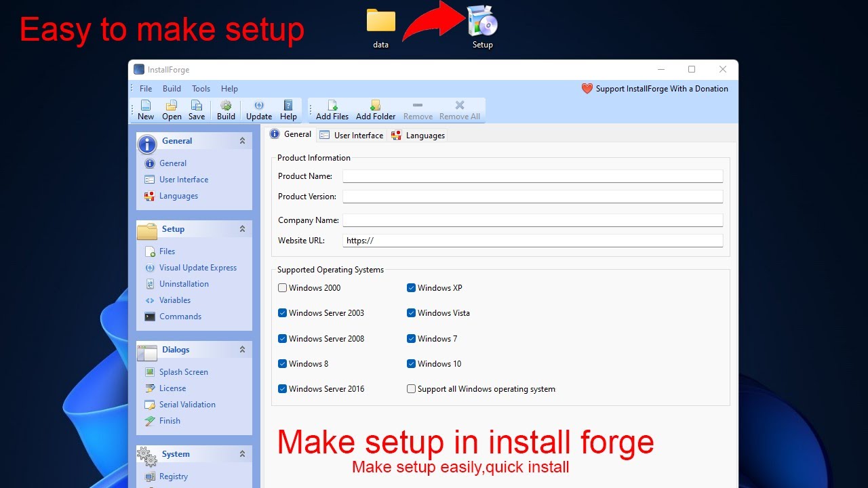Switch to the General tab
This screenshot has width=868, height=488.
click(291, 134)
